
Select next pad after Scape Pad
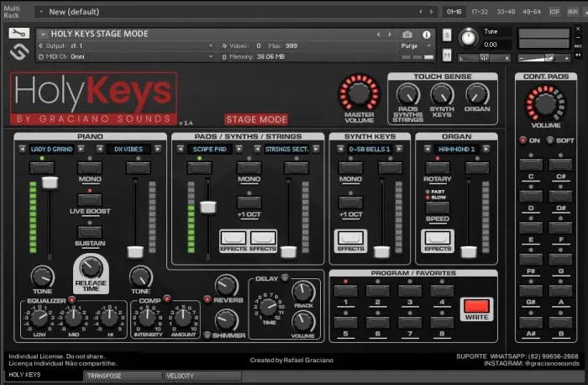click(239, 149)
